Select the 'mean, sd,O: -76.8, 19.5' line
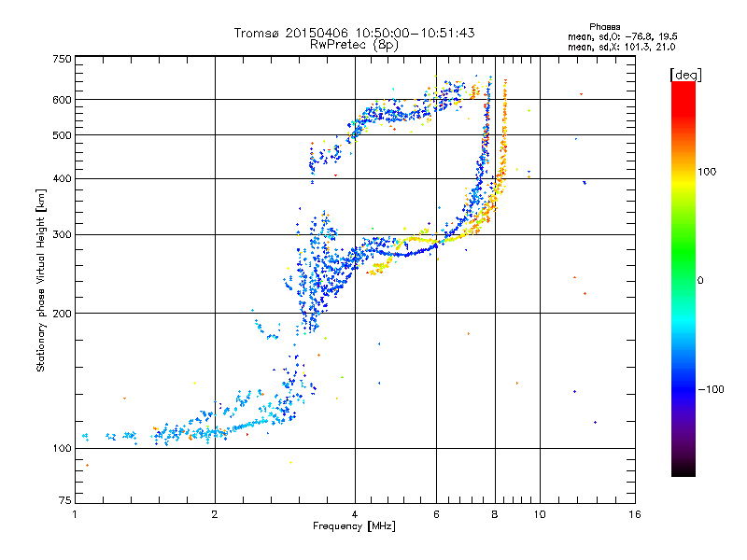This screenshot has height=560, width=747. pos(622,36)
